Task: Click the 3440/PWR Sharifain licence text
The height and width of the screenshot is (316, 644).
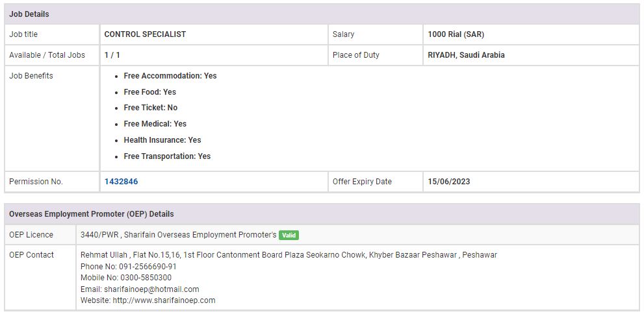Action: 178,235
